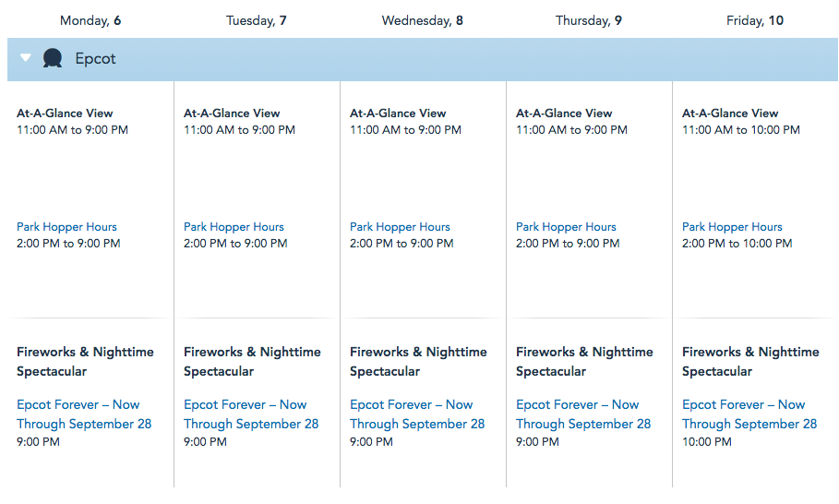The width and height of the screenshot is (839, 504).
Task: Open Tuesday's Park Hopper Hours link
Action: pyautogui.click(x=234, y=227)
